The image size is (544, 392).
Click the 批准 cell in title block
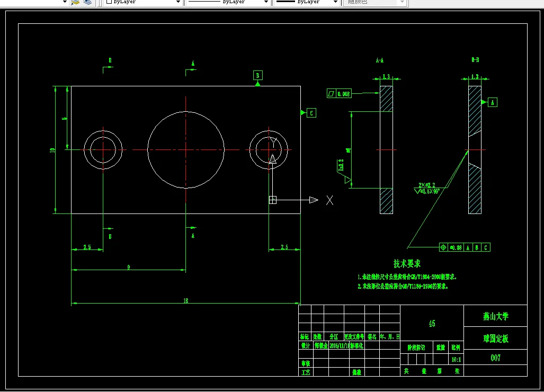356,372
